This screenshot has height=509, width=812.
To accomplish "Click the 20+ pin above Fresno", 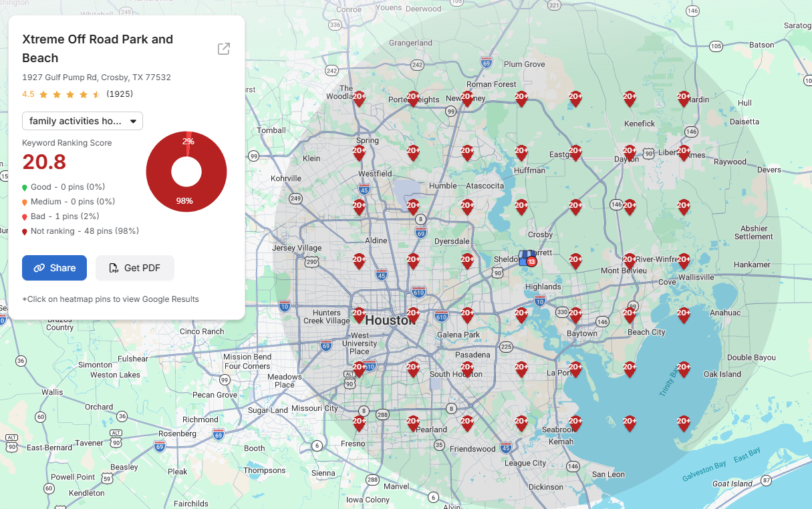I will point(359,423).
